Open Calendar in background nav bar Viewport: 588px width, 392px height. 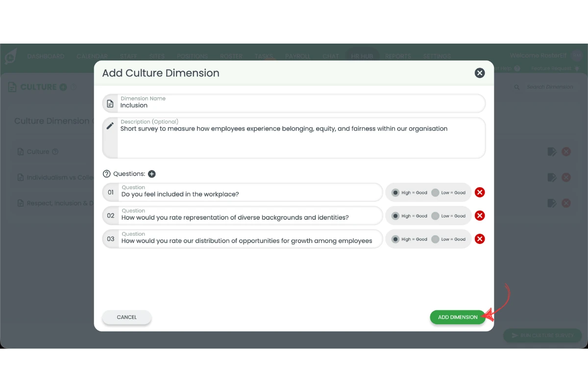point(92,56)
